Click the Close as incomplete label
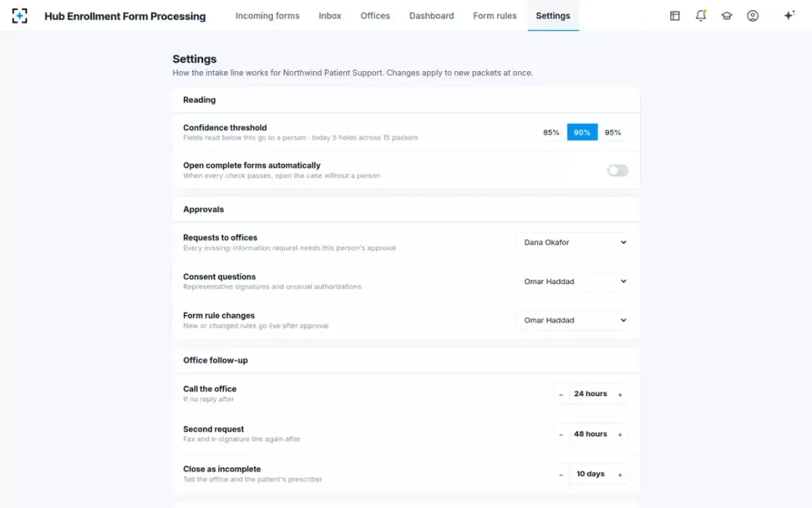This screenshot has height=508, width=812. pyautogui.click(x=222, y=469)
